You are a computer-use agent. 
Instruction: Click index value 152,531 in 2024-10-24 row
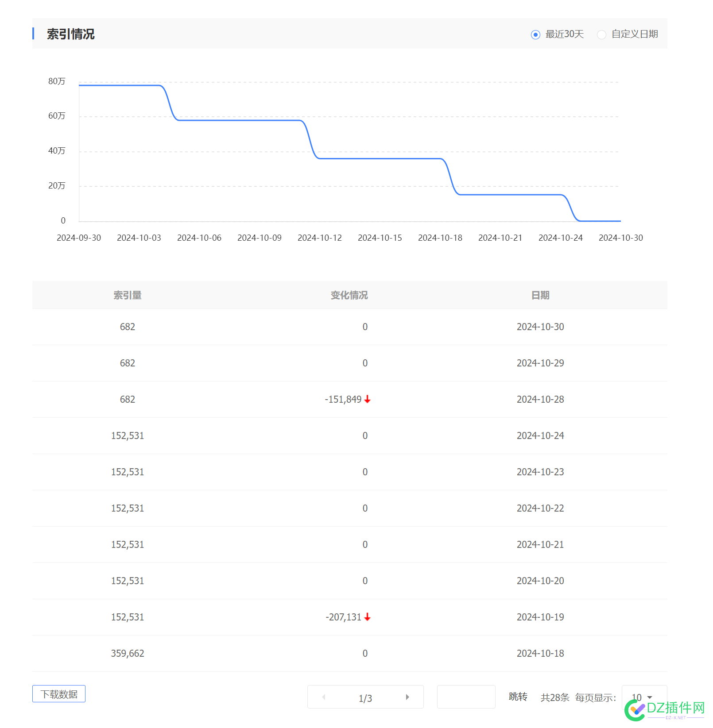(128, 435)
